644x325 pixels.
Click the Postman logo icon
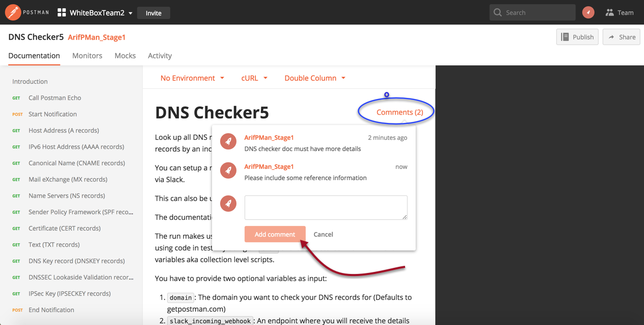point(13,12)
